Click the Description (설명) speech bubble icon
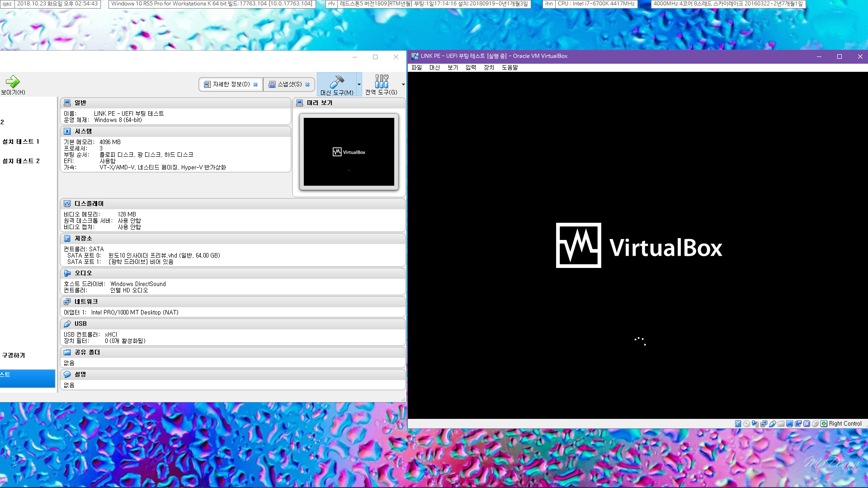The image size is (868, 488). [x=67, y=374]
